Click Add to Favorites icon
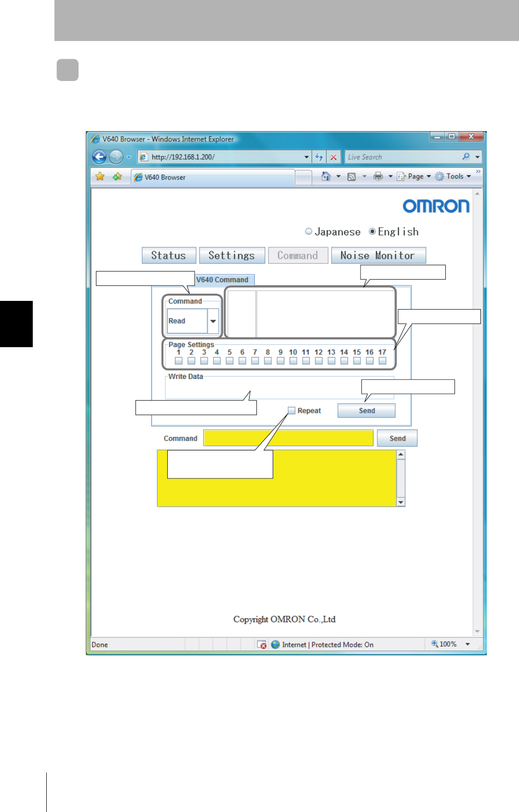This screenshot has width=519, height=812. coord(117,176)
